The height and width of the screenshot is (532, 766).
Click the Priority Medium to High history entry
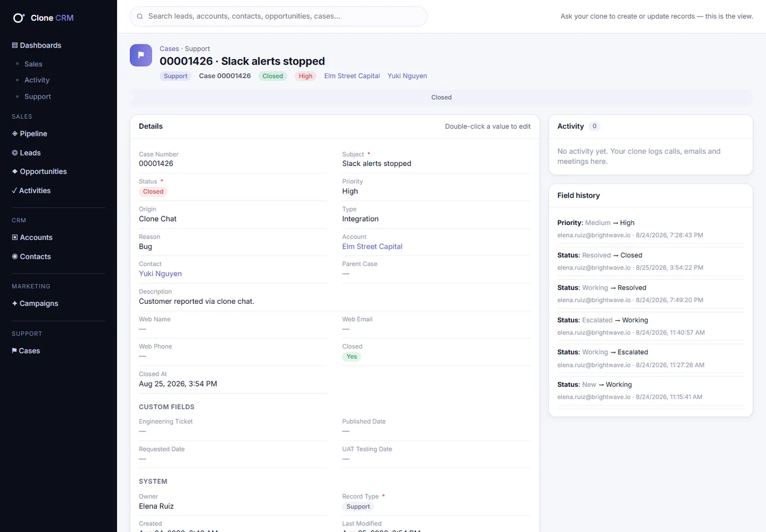pyautogui.click(x=651, y=229)
